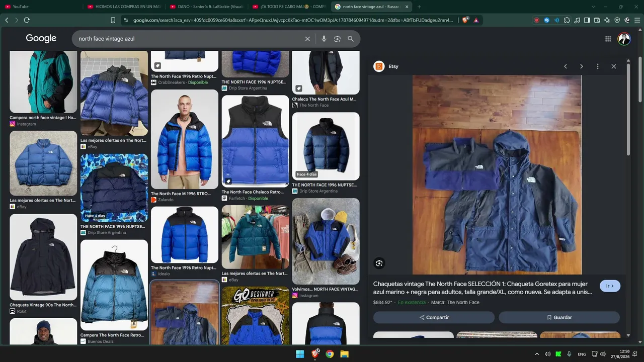Open File Explorer from the taskbar
The width and height of the screenshot is (644, 362).
345,354
